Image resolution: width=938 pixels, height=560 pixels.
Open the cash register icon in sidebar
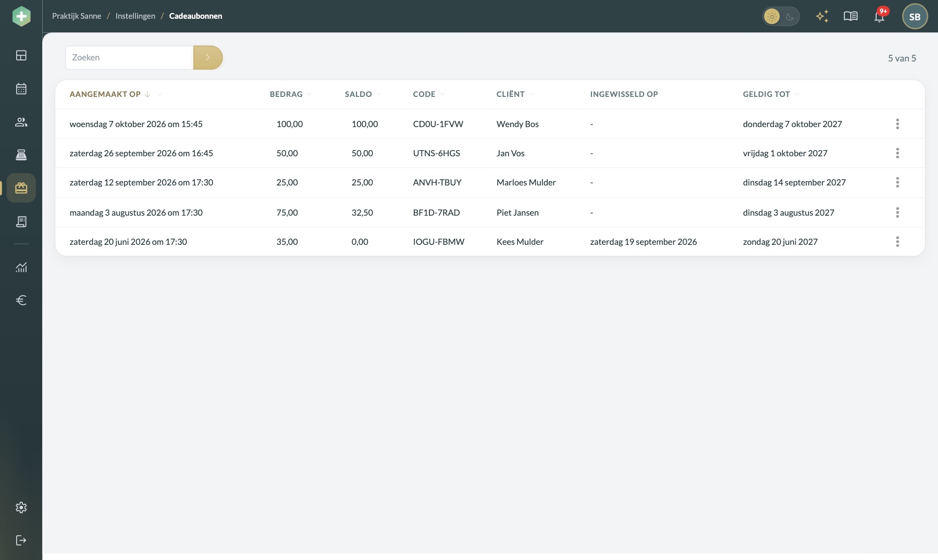(x=21, y=155)
